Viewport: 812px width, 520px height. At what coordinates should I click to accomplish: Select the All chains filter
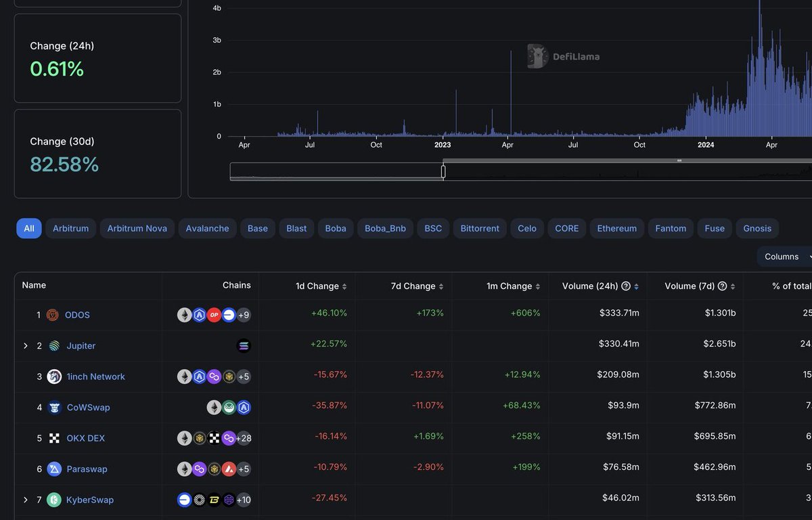[x=29, y=228]
